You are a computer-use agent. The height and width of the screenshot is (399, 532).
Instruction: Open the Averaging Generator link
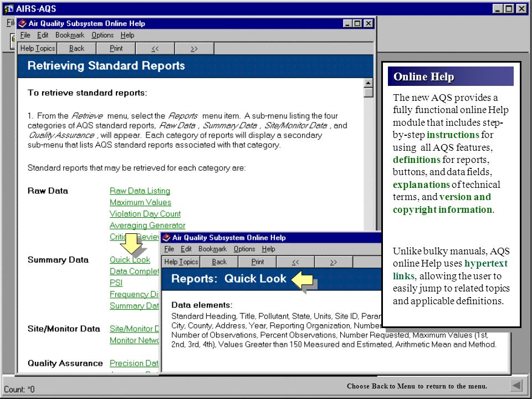coord(147,226)
